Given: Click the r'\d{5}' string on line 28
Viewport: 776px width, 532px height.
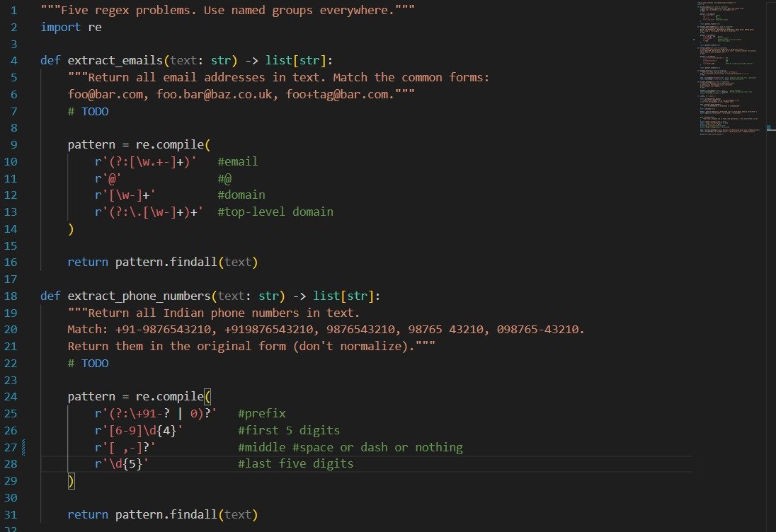Looking at the screenshot, I should [122, 464].
